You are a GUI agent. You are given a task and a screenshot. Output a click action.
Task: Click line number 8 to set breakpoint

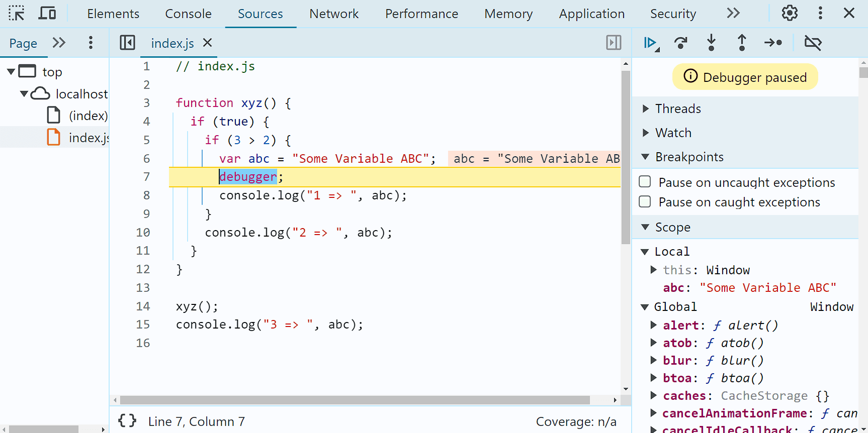(x=146, y=195)
